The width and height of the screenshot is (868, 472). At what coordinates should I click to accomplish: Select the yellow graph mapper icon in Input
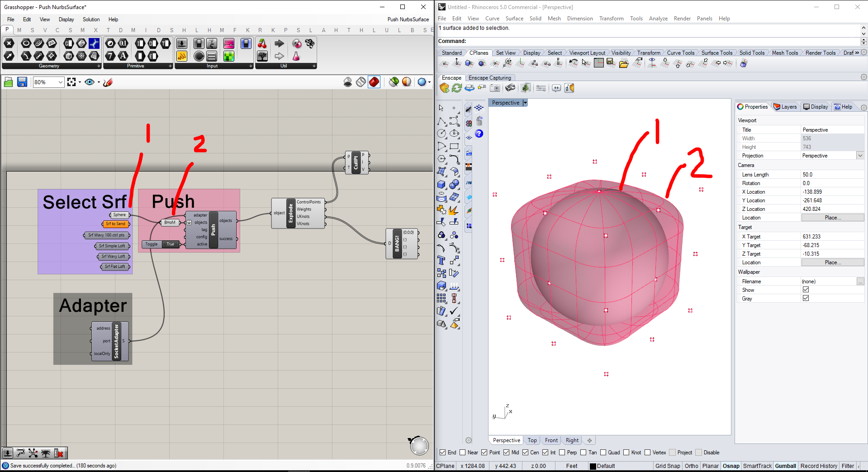[182, 56]
